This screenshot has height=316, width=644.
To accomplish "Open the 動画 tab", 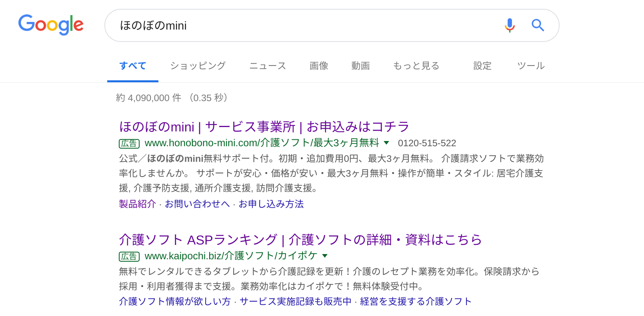I will coord(360,66).
